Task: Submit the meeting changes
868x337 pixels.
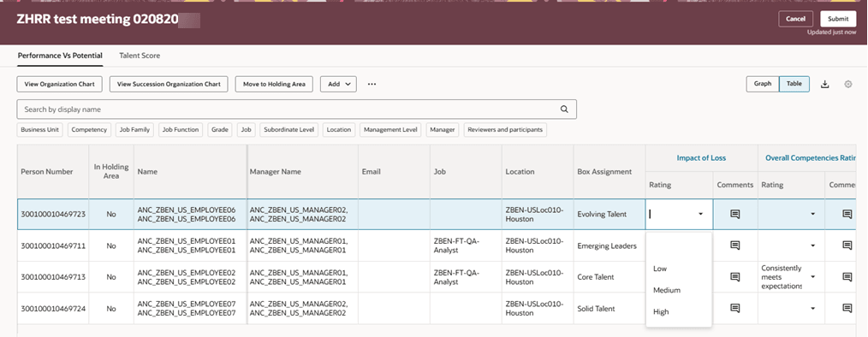Action: 838,19
